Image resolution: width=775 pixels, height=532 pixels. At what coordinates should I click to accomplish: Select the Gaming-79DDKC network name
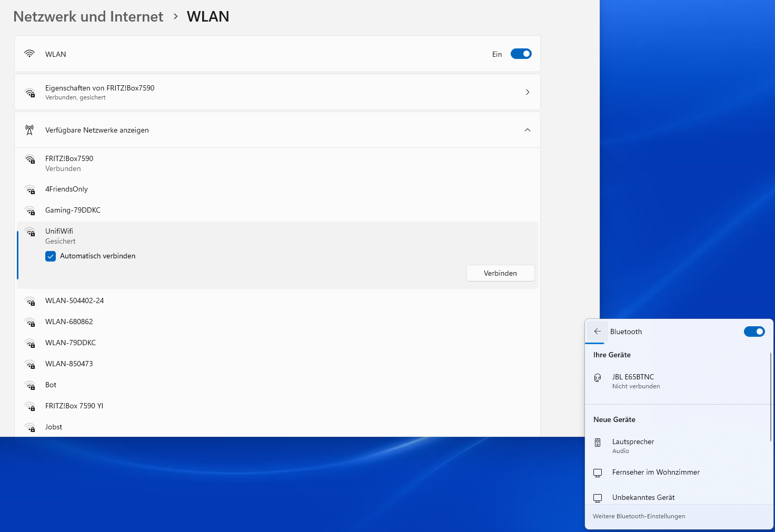[73, 210]
